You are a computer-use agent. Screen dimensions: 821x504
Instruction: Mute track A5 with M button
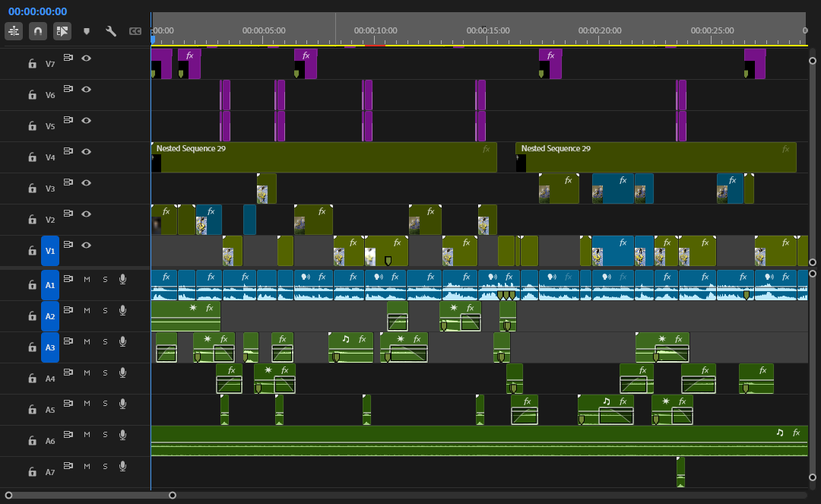(87, 404)
